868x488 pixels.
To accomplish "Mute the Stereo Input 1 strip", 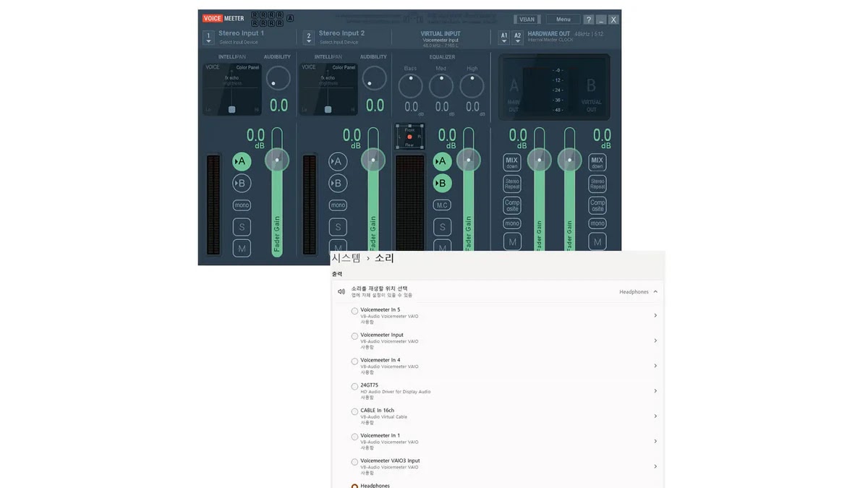I will [x=242, y=248].
